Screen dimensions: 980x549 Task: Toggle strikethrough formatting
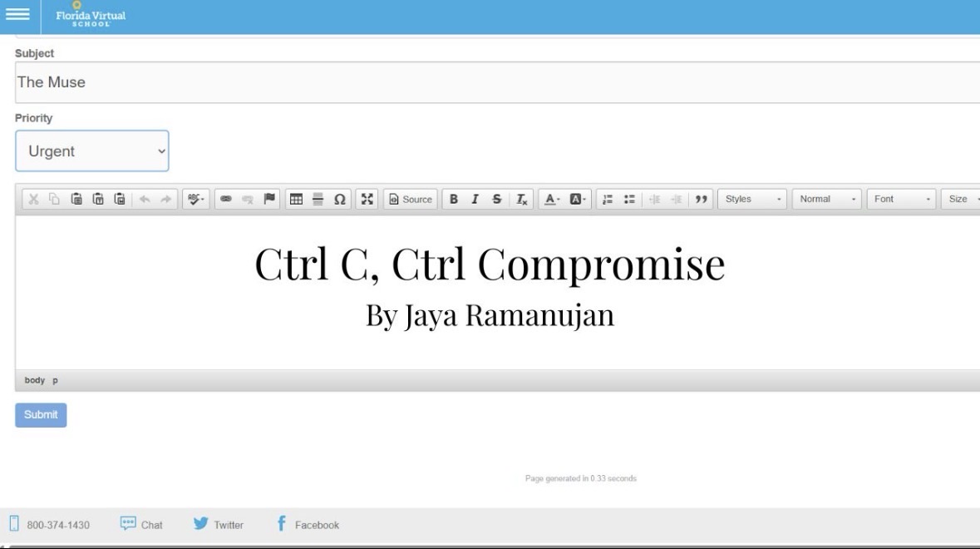click(x=497, y=199)
